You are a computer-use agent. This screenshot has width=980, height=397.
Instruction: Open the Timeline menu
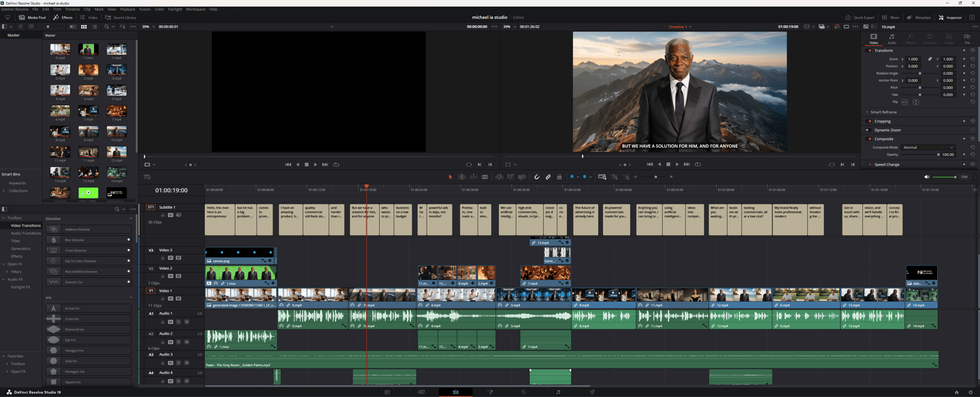tap(72, 10)
